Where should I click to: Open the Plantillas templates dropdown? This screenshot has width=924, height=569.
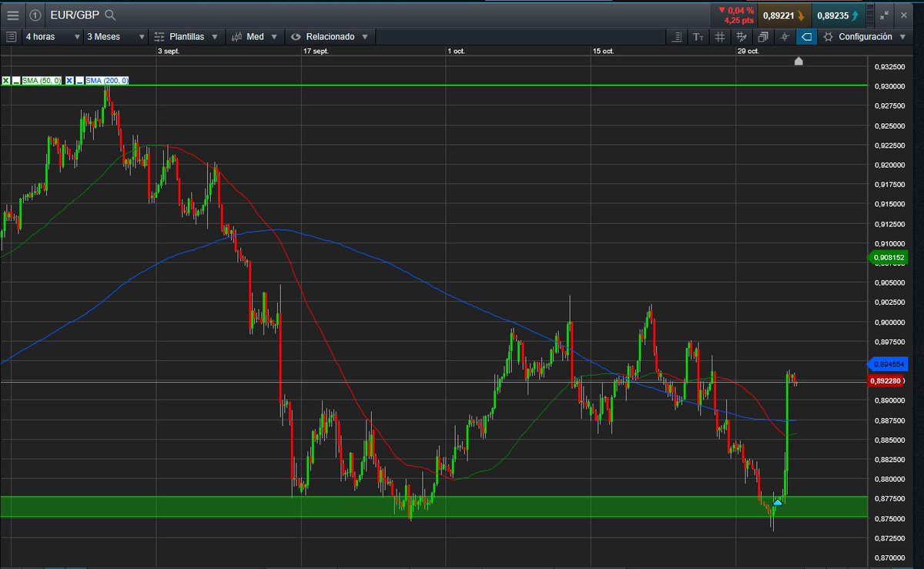(186, 36)
